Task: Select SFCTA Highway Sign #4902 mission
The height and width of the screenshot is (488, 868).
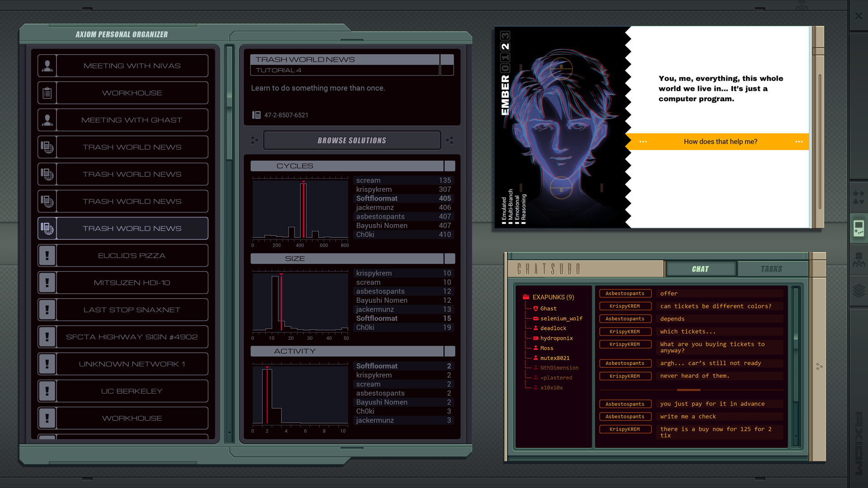Action: click(x=132, y=337)
